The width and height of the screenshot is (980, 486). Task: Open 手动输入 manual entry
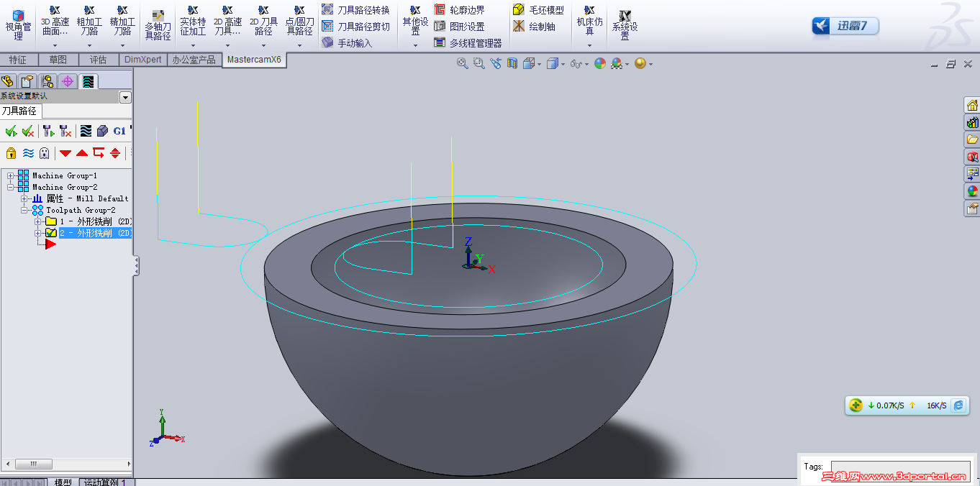pos(347,43)
